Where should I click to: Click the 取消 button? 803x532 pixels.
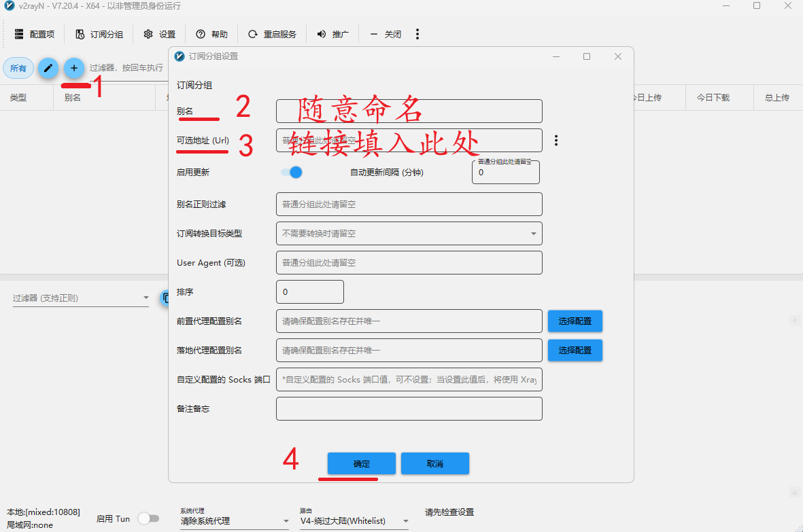coord(434,463)
